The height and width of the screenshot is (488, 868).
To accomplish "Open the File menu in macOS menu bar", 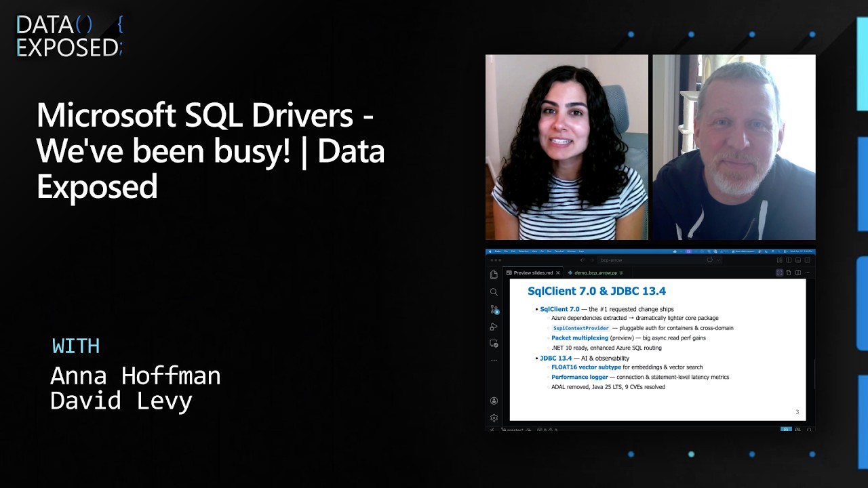I will 506,251.
